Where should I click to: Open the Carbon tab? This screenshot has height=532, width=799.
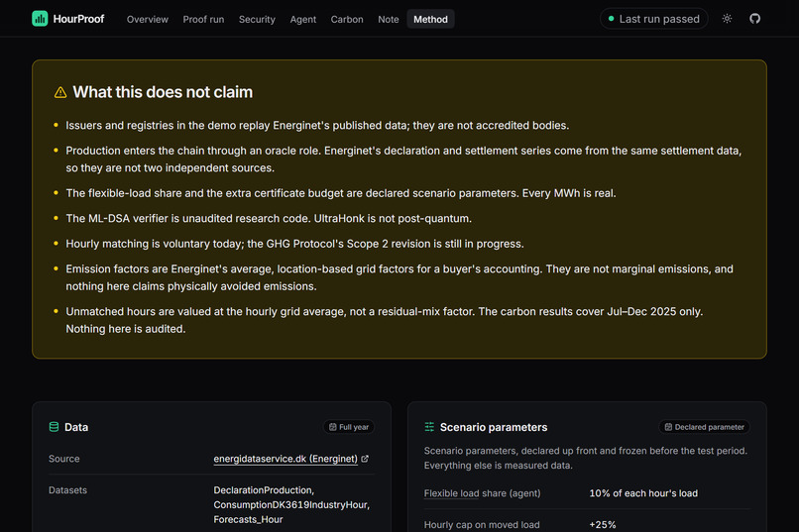[347, 20]
